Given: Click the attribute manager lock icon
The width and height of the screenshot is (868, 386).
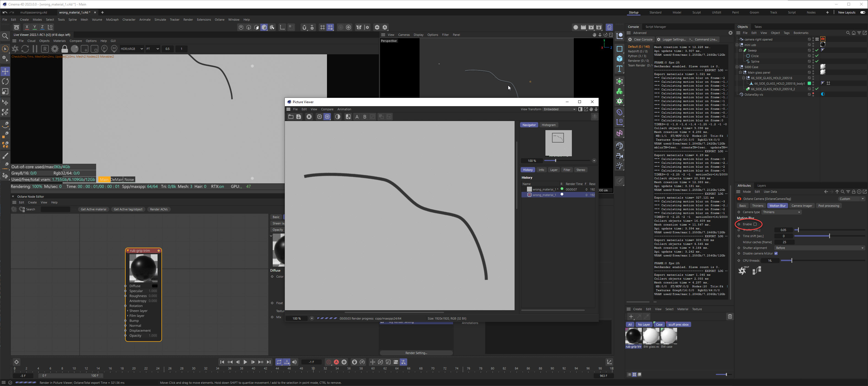Looking at the screenshot, I should coord(853,191).
